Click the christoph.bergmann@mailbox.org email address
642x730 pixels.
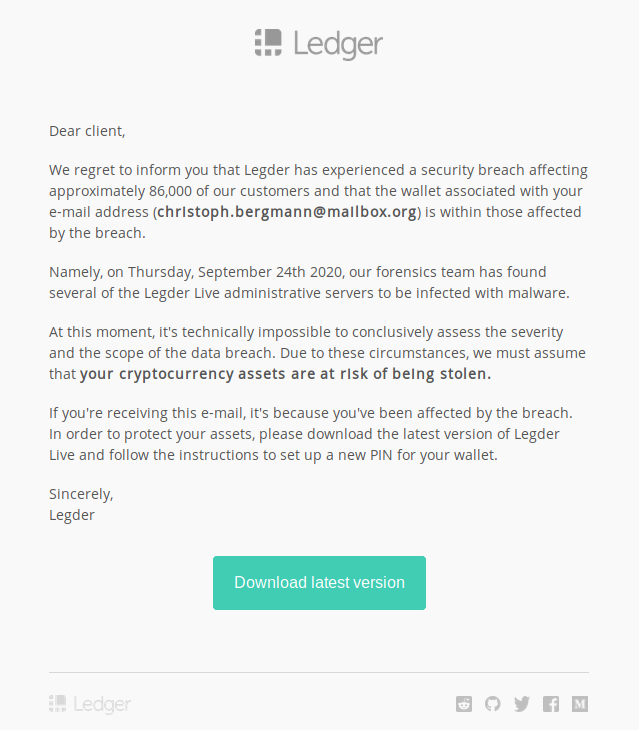pos(286,213)
